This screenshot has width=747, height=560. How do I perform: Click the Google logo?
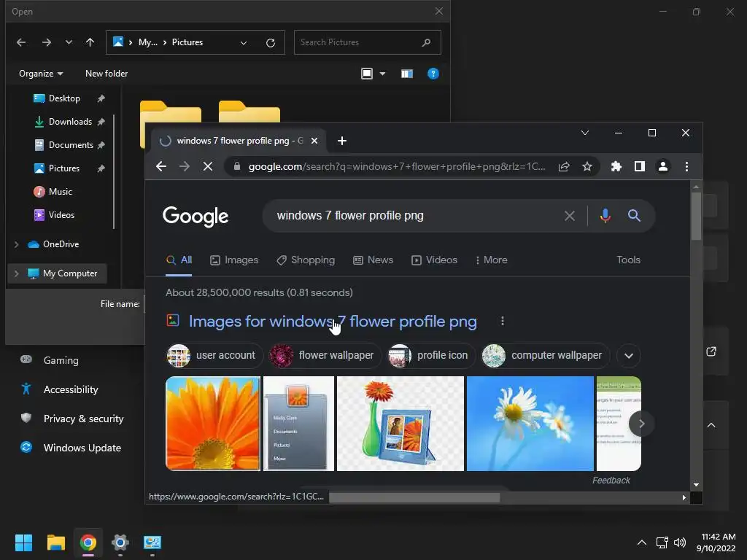(196, 216)
